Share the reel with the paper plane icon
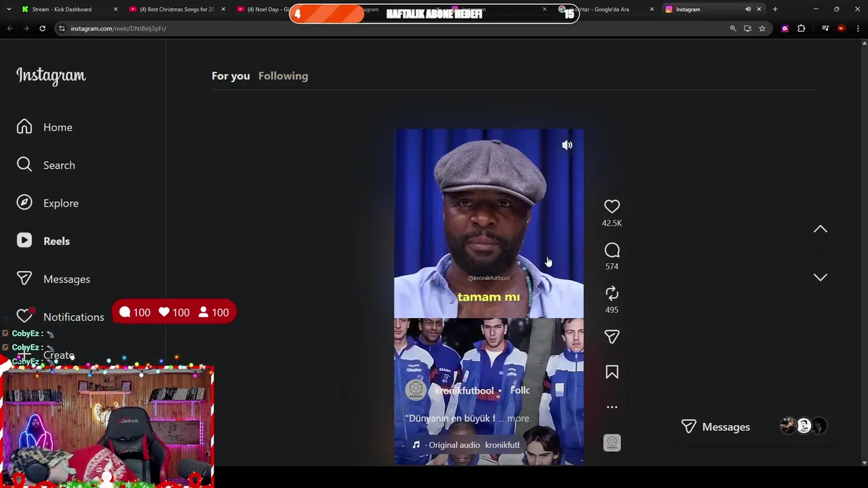The image size is (868, 488). tap(612, 337)
